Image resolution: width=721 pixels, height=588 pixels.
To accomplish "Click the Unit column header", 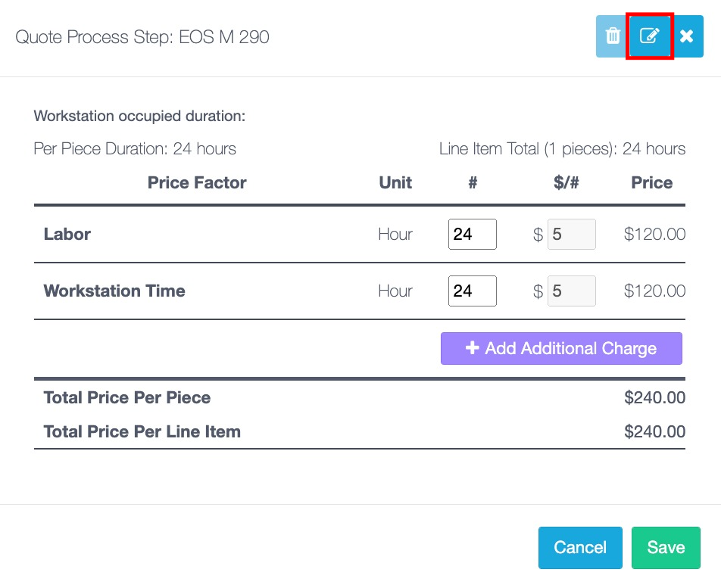I will click(395, 182).
